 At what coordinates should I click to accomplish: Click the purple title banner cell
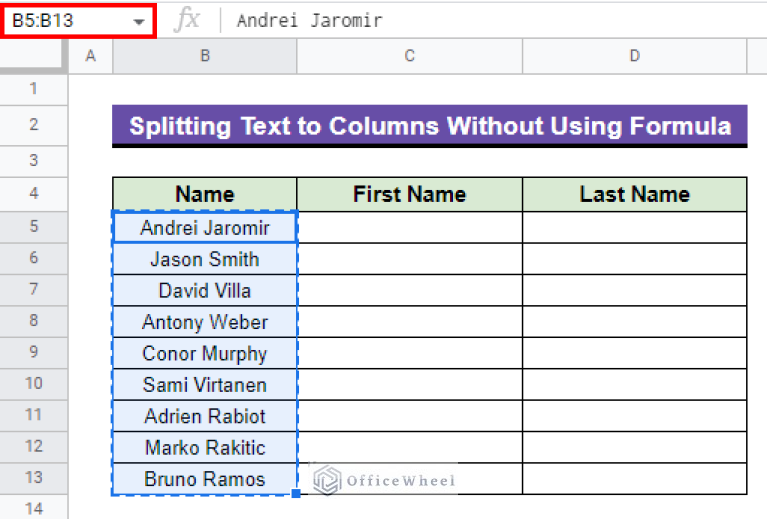click(x=429, y=126)
